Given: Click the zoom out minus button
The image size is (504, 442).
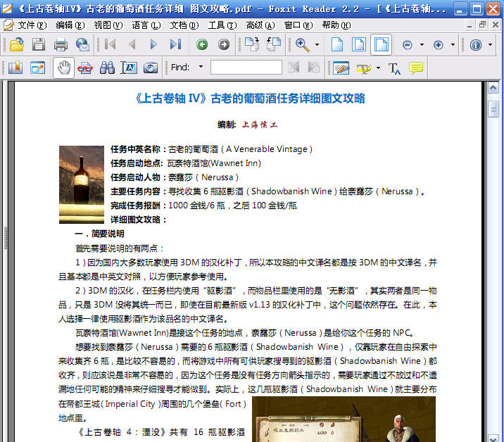Looking at the screenshot, I should (408, 44).
